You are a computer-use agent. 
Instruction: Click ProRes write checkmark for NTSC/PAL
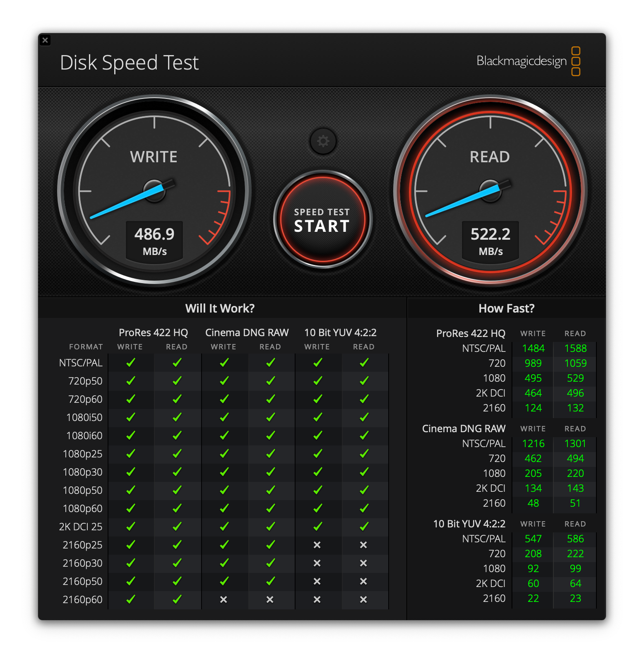click(131, 363)
